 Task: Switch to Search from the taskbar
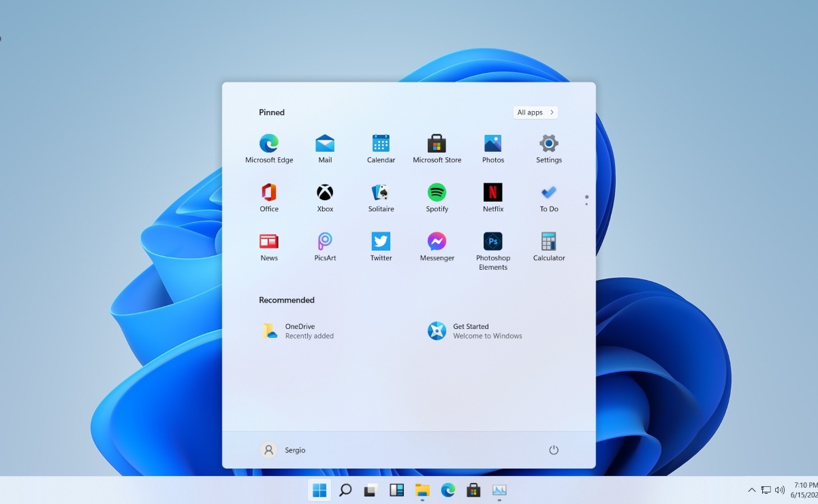tap(345, 490)
